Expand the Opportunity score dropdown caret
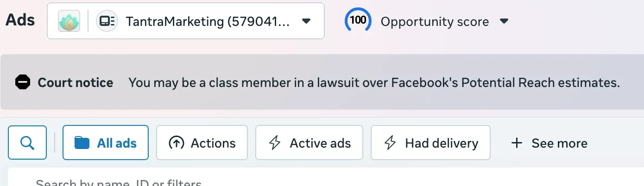The image size is (644, 186). [505, 21]
